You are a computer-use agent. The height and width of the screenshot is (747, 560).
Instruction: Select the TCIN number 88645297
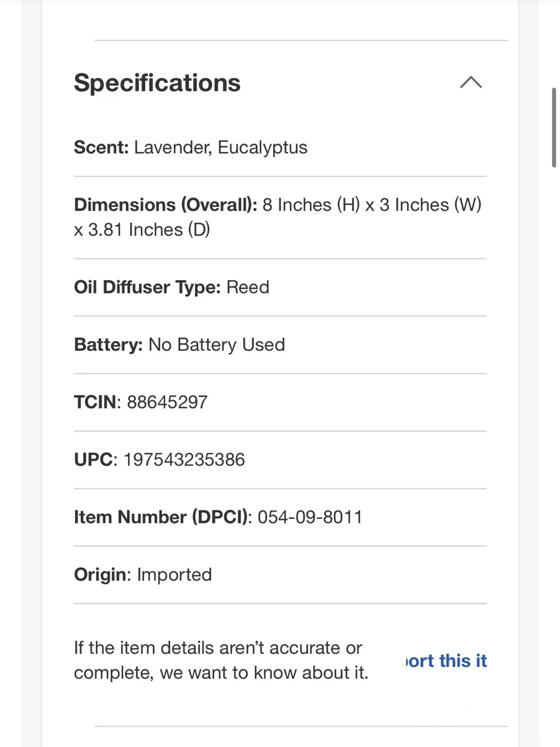pyautogui.click(x=167, y=402)
